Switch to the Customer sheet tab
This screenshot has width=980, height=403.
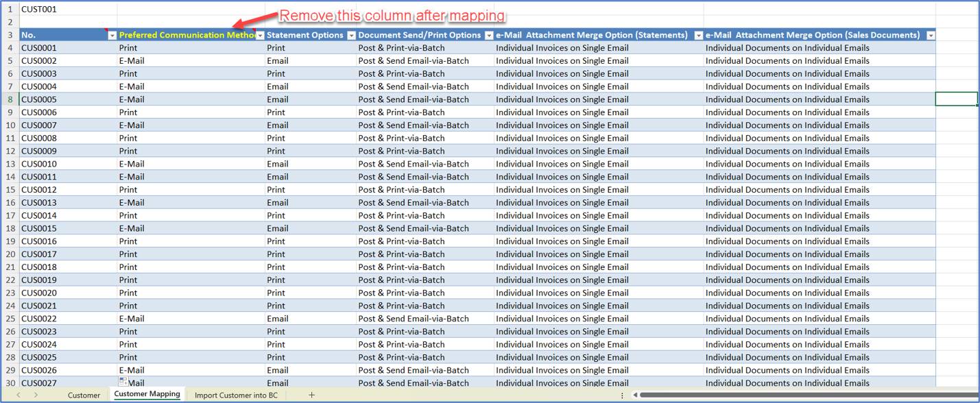coord(84,395)
